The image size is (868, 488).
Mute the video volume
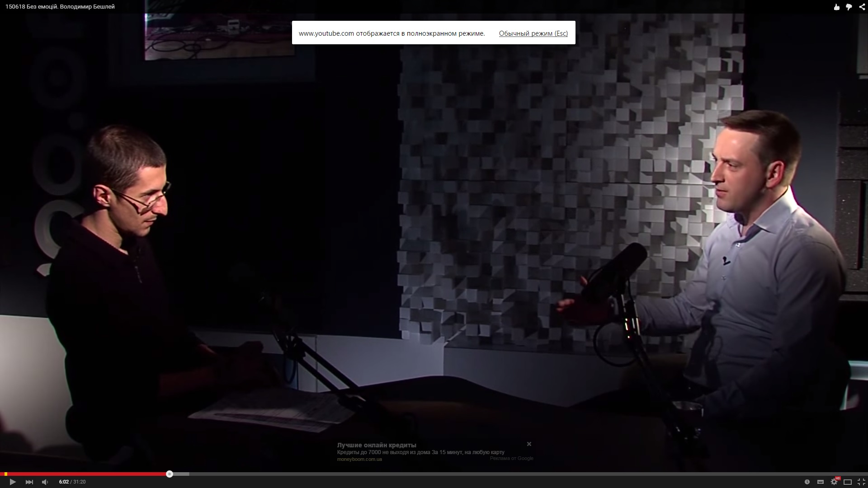45,482
